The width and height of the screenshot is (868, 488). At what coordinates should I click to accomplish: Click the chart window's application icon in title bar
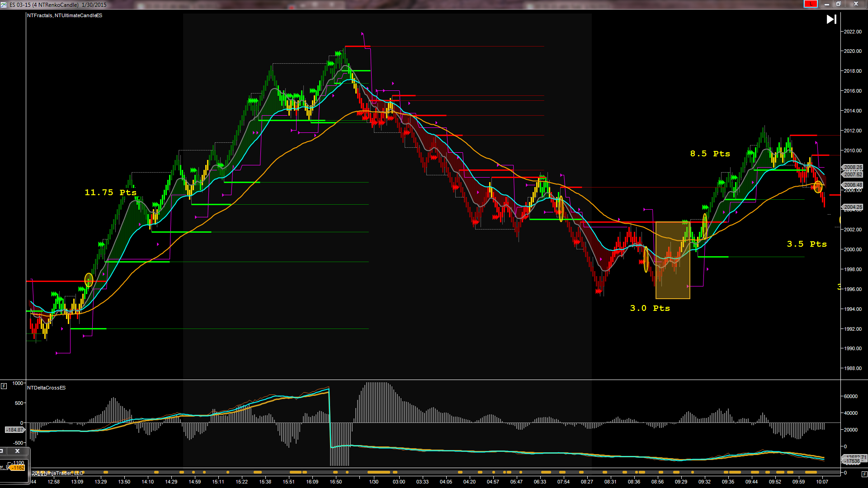click(x=4, y=5)
